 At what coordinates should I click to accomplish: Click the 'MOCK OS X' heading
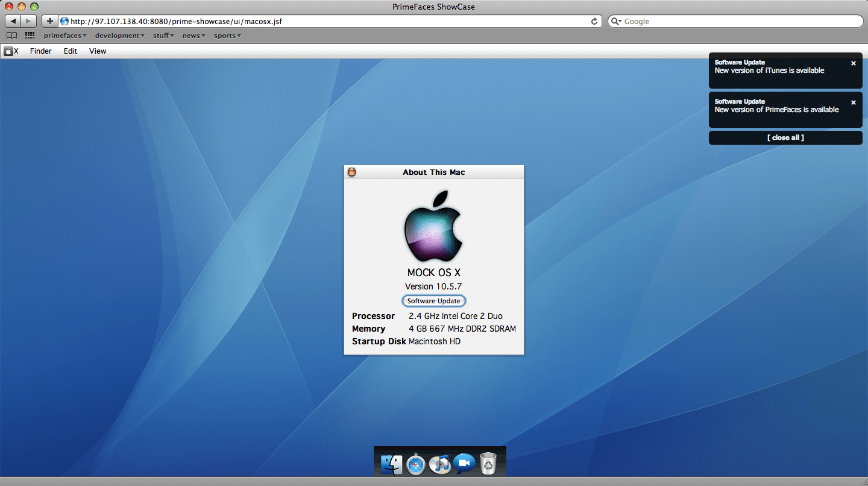click(x=434, y=273)
